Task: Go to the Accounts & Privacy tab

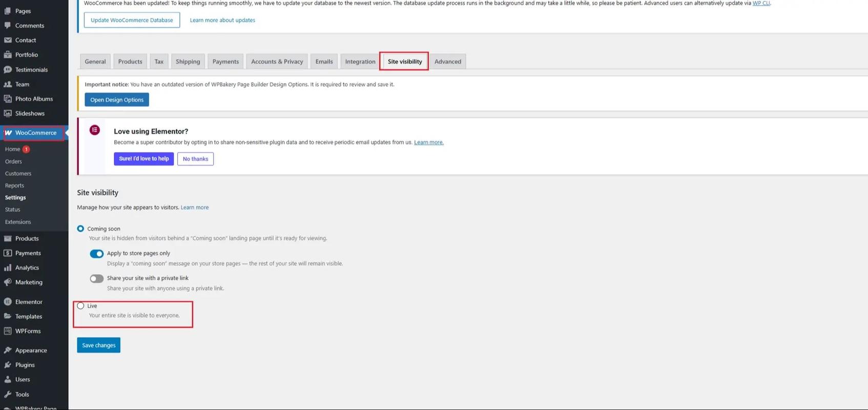Action: coord(277,61)
